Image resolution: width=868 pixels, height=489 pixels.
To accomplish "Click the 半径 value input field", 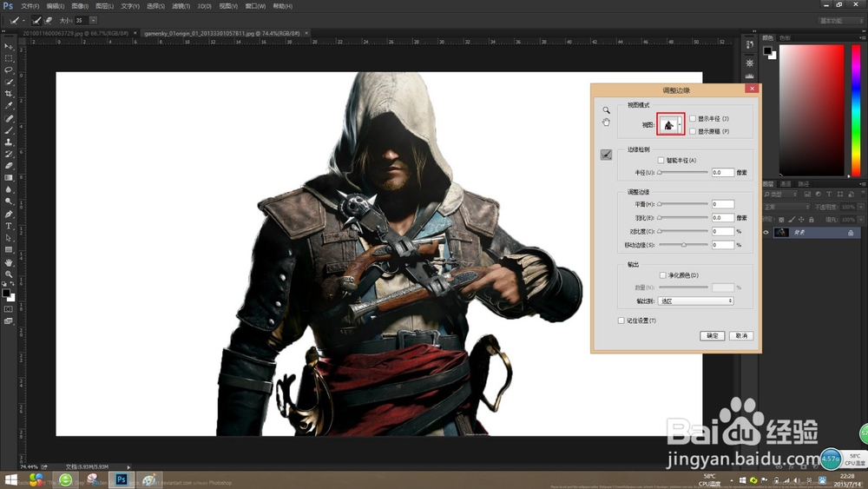I will [x=722, y=173].
